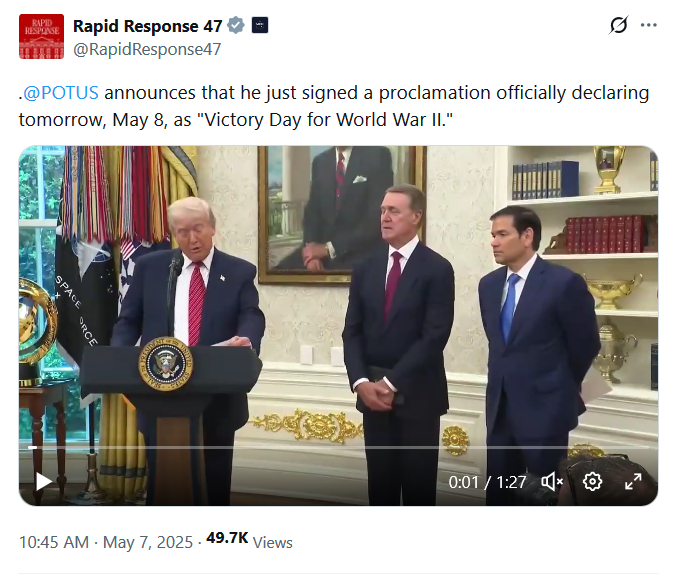Open the Rapid Response profile avatar
677x577 pixels.
coord(41,36)
